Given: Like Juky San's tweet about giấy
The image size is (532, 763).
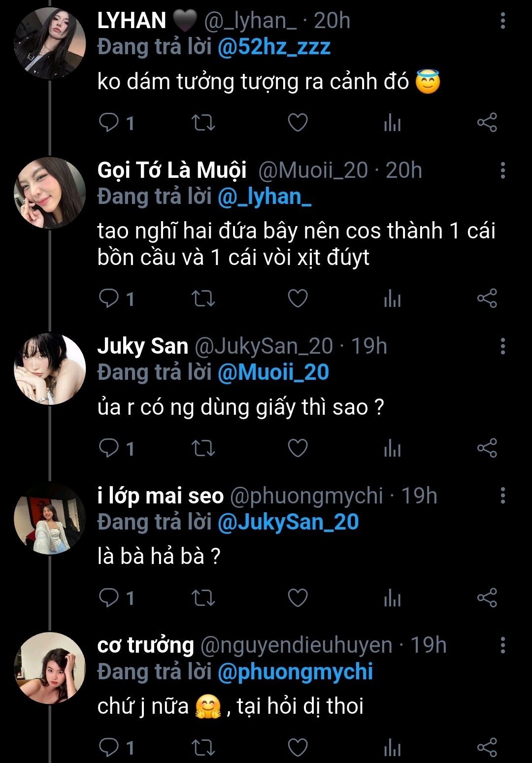Looking at the screenshot, I should pyautogui.click(x=298, y=448).
